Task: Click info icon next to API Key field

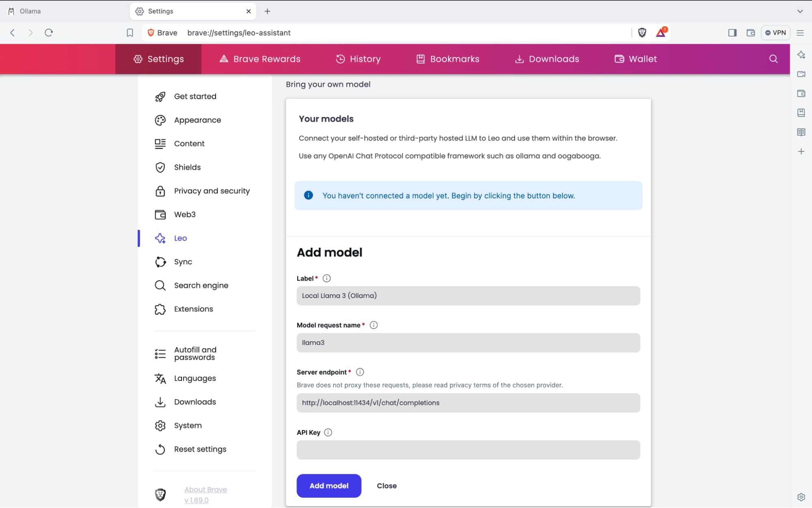Action: coord(327,432)
